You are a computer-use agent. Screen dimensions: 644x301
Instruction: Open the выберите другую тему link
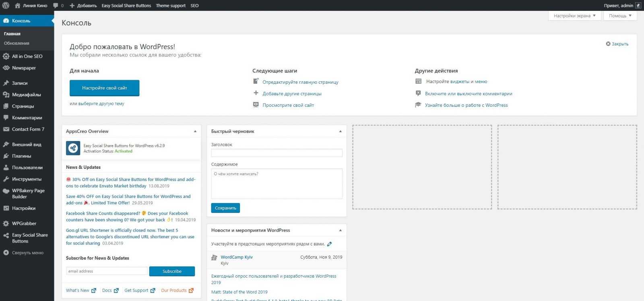(101, 104)
